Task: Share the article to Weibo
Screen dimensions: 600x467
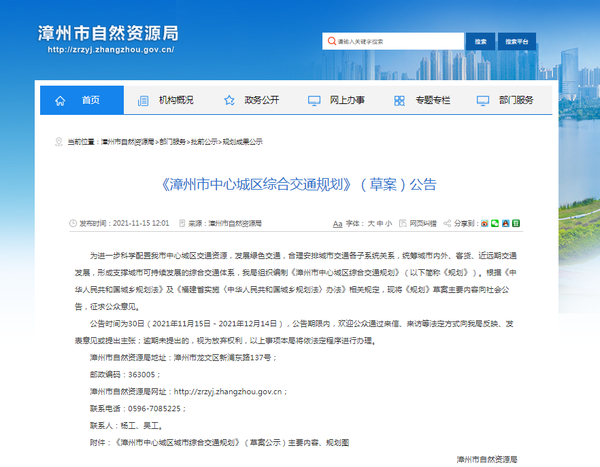Action: 484,223
